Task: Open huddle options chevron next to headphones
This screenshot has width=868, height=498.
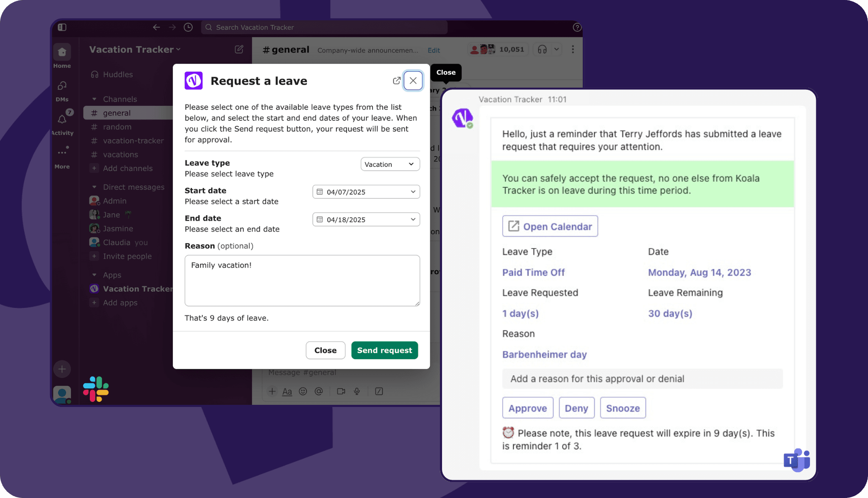Action: [556, 50]
